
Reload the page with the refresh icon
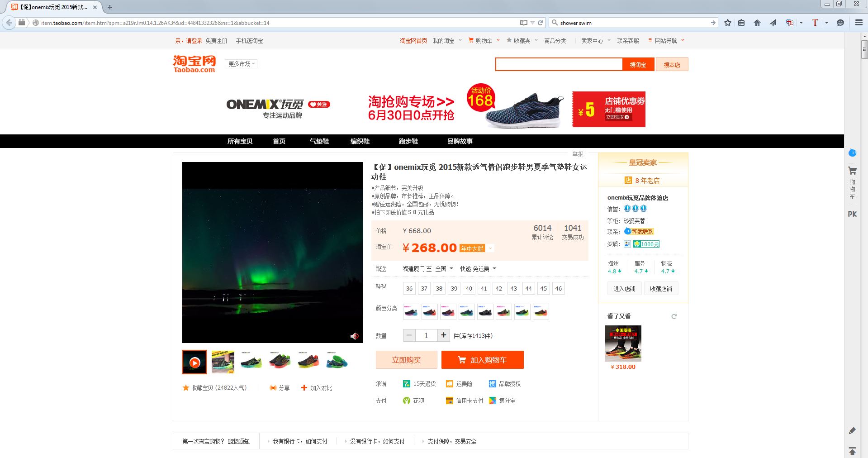click(x=540, y=23)
